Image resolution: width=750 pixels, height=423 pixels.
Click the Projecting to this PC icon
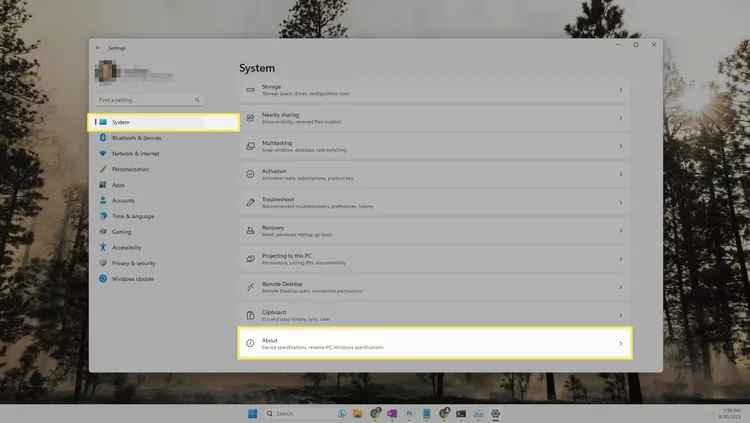[250, 259]
